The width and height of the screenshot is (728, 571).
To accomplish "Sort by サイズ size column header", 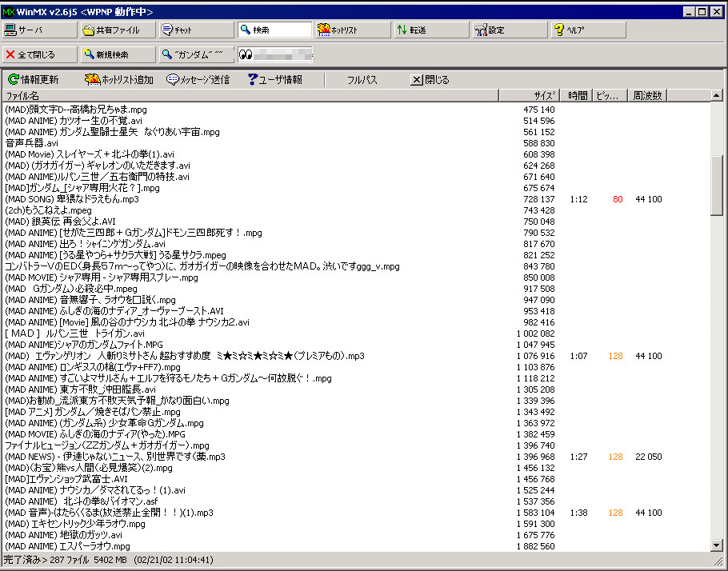I will 530,96.
